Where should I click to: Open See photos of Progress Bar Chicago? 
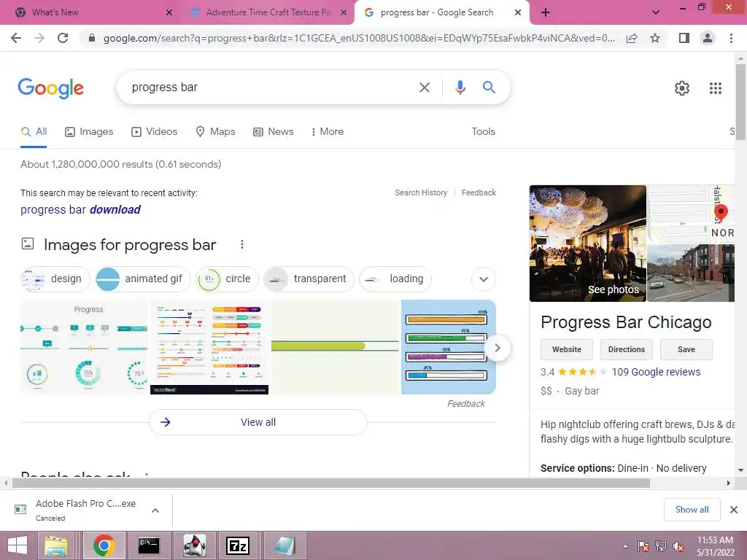(x=588, y=244)
